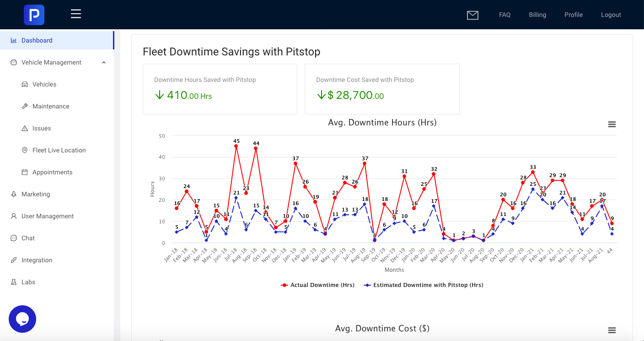644x341 pixels.
Task: Select Dashboard in the sidebar
Action: click(x=37, y=40)
